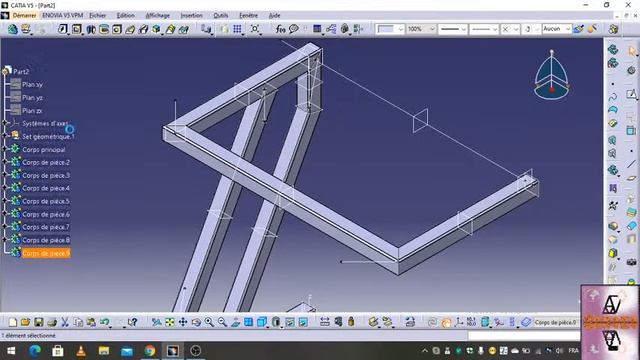Select the Fit All In view icon
The width and height of the screenshot is (640, 360).
(x=169, y=322)
